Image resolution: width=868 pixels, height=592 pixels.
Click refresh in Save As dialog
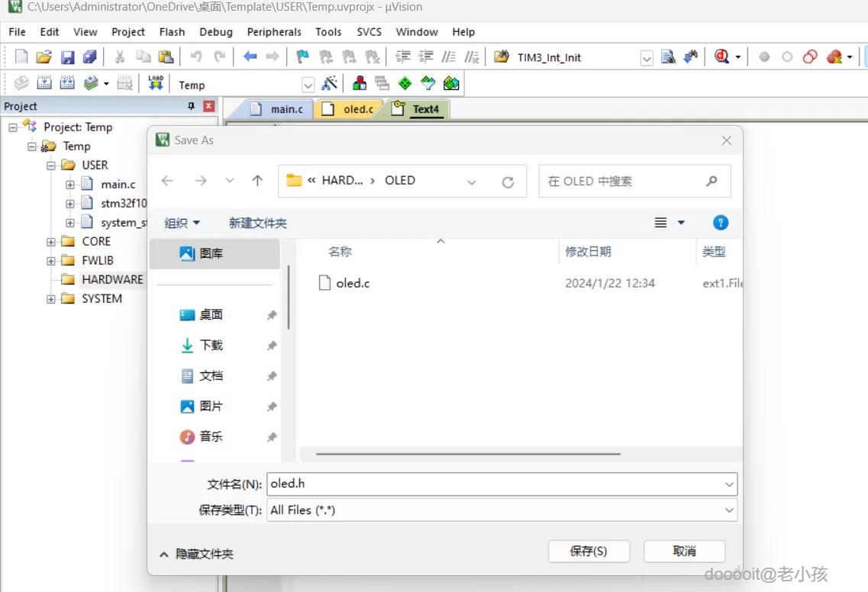508,182
